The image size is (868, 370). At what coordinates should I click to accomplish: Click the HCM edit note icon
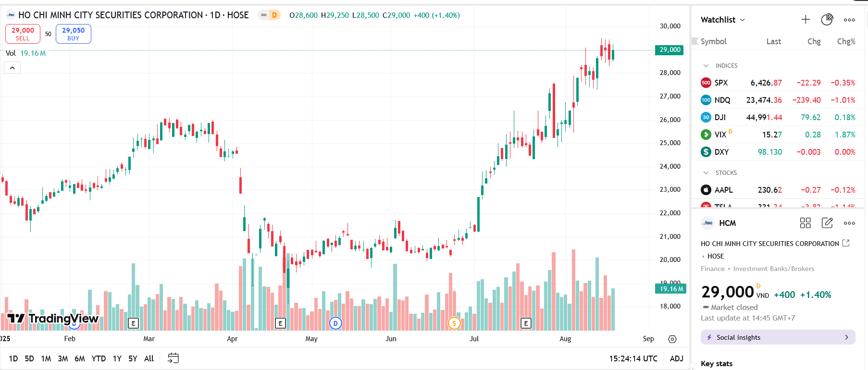(x=827, y=223)
